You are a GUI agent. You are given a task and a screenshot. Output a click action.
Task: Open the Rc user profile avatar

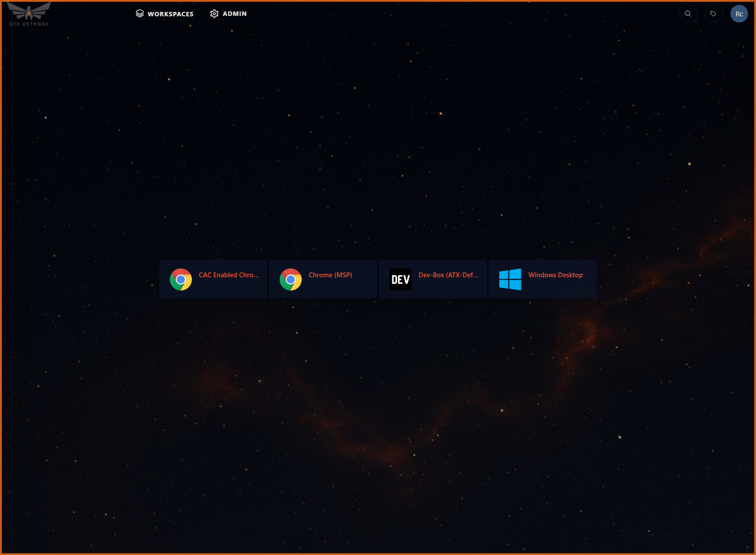pos(739,14)
